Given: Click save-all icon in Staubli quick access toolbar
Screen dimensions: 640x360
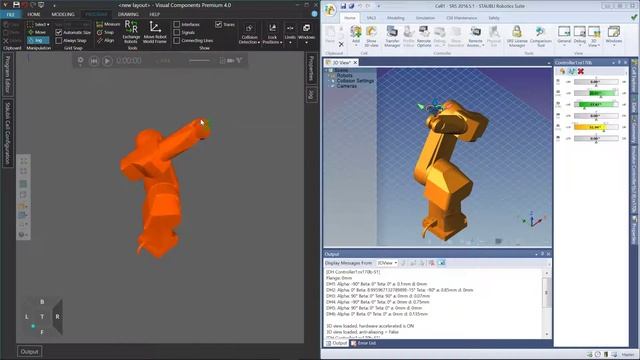Looking at the screenshot, I should [351, 6].
